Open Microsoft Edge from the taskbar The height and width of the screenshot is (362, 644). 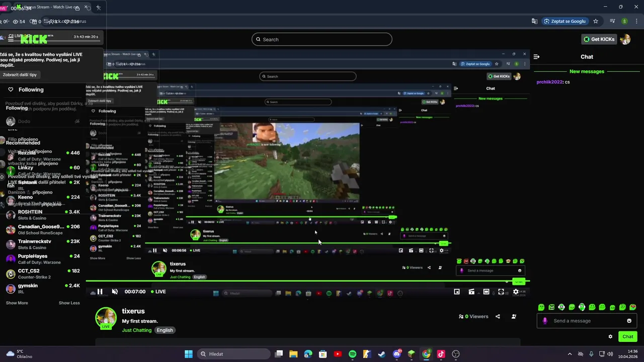pyautogui.click(x=308, y=354)
